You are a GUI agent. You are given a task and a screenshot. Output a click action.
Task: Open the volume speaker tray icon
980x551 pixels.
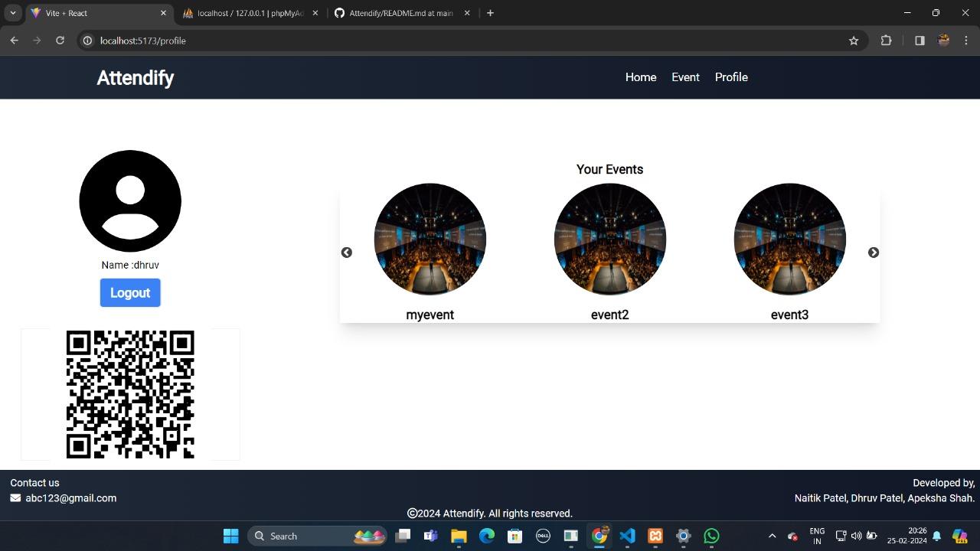(x=856, y=536)
